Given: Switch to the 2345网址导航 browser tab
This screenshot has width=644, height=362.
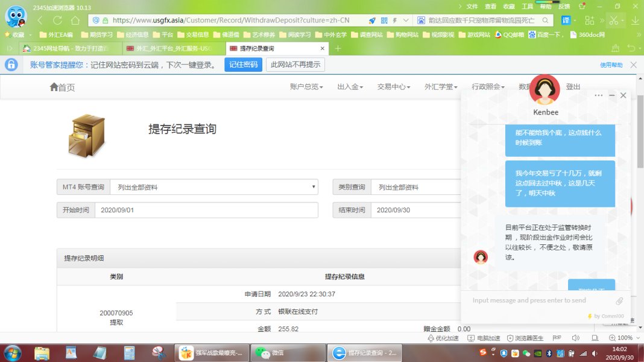Looking at the screenshot, I should coord(66,48).
